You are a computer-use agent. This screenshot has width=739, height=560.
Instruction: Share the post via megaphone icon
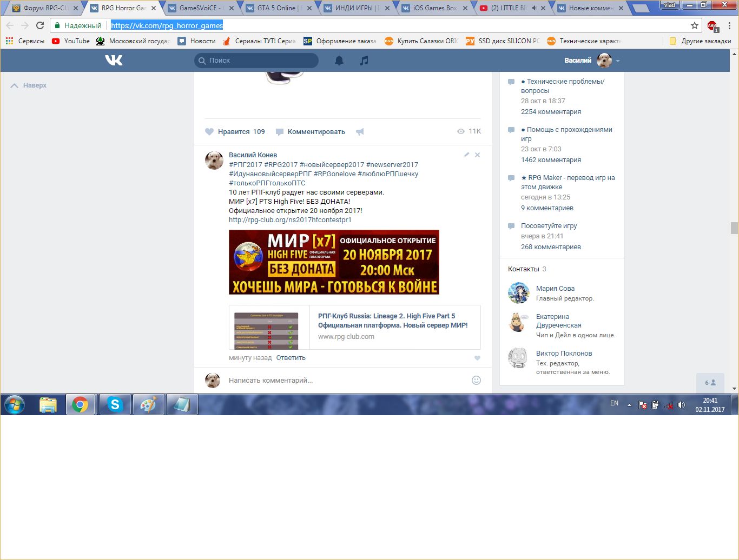click(360, 131)
